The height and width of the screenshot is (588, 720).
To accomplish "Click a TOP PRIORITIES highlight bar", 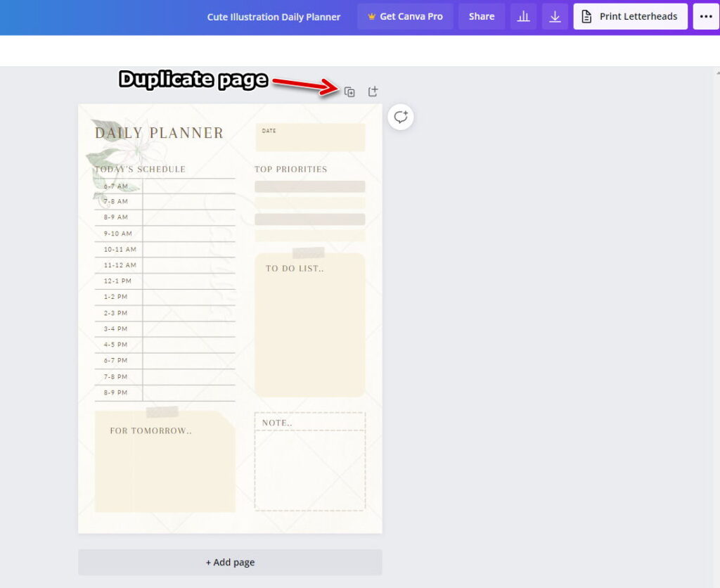I will coord(309,186).
